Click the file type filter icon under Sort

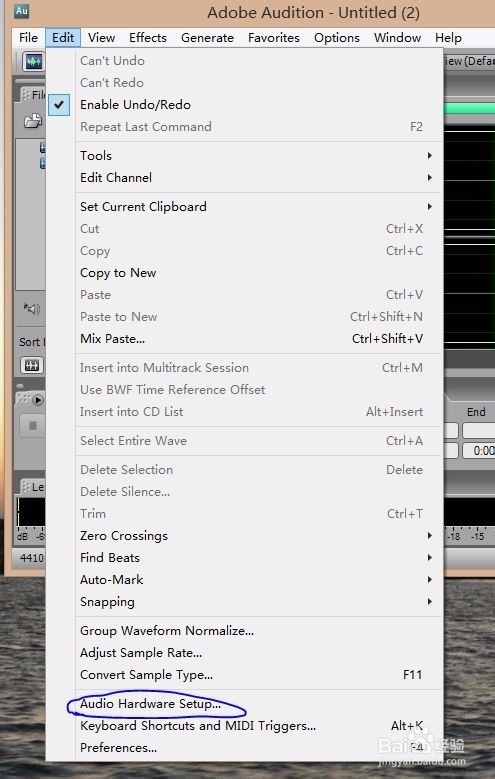pyautogui.click(x=32, y=366)
